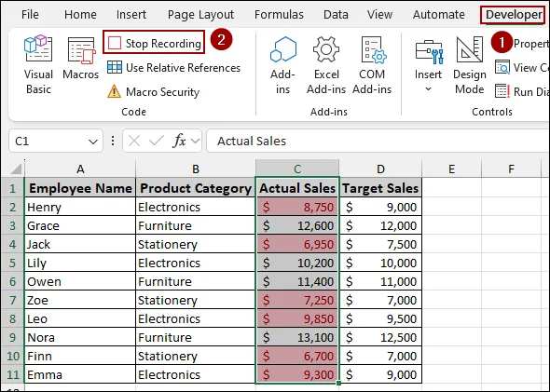Viewport: 550px width, 392px height.
Task: Select the cell containing Lily
Action: 80,263
